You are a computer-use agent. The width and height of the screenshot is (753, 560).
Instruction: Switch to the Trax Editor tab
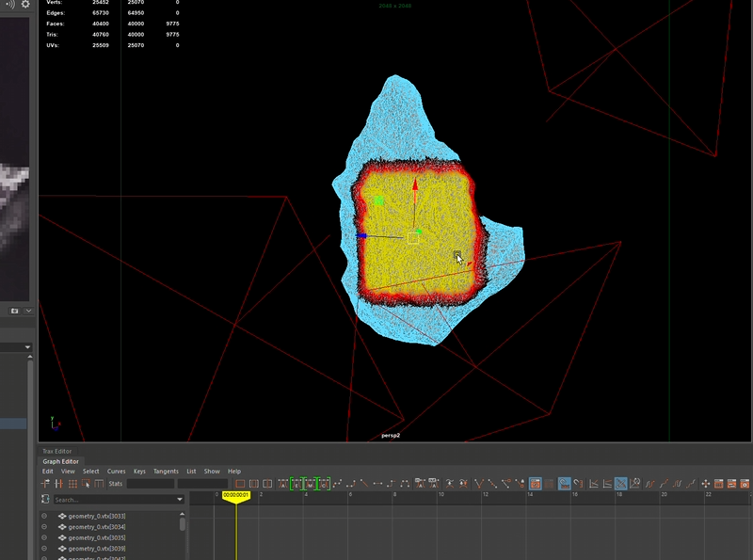click(x=56, y=451)
